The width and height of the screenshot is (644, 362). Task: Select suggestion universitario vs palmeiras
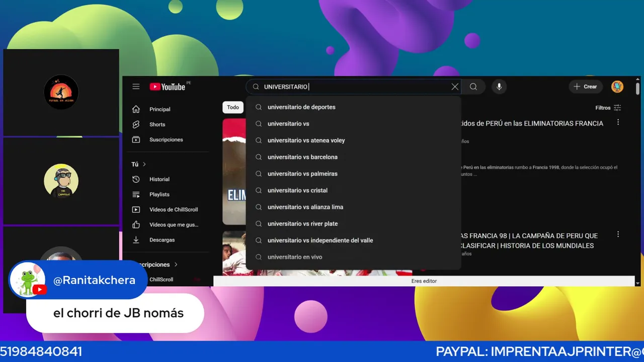click(353, 173)
